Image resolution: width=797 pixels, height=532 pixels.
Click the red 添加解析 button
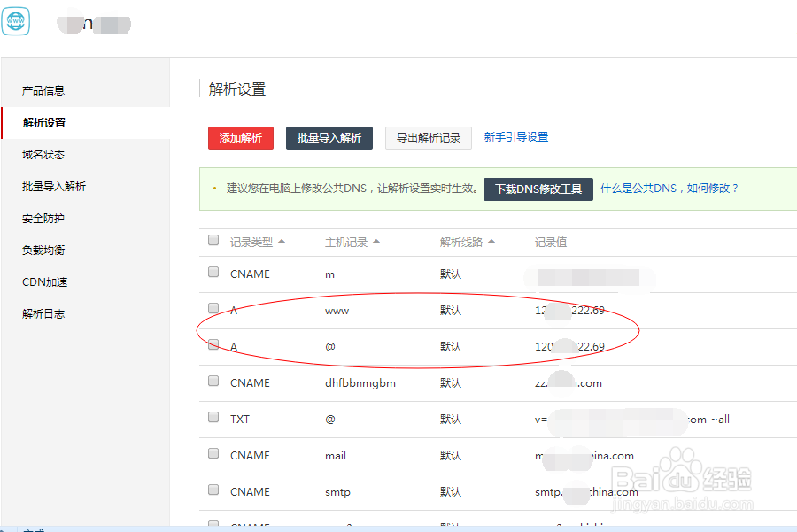[240, 137]
